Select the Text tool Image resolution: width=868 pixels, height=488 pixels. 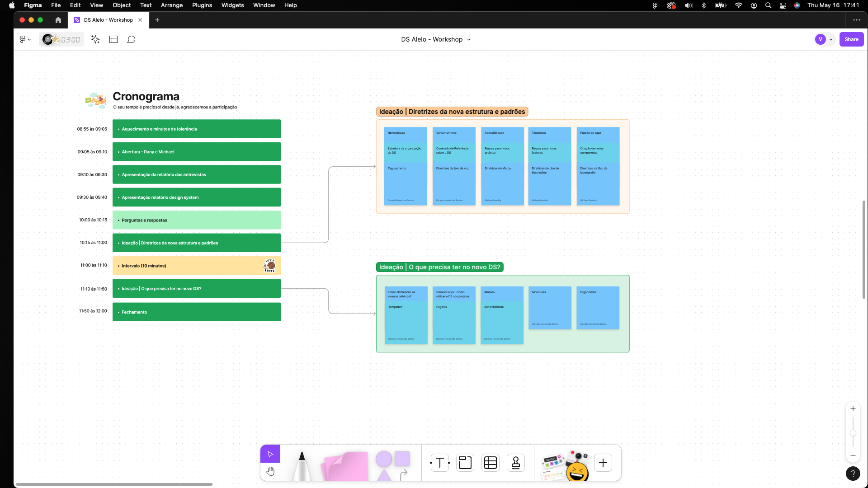click(439, 463)
